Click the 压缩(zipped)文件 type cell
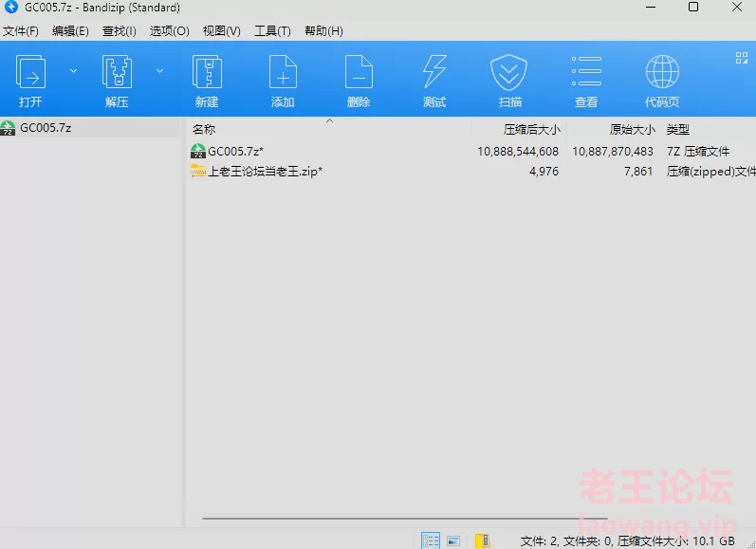The image size is (756, 549). tap(711, 171)
